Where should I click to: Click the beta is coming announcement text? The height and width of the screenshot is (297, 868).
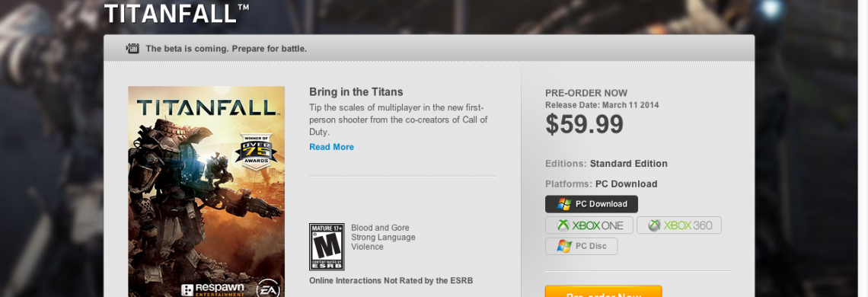click(226, 49)
